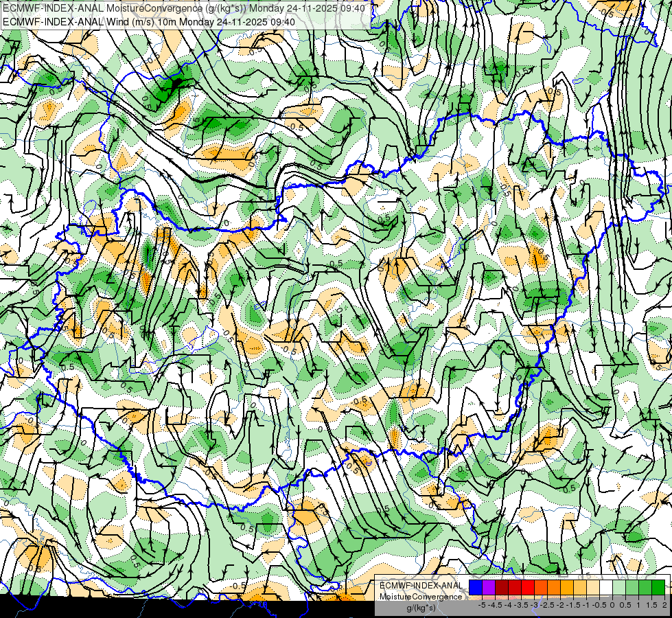The height and width of the screenshot is (618, 672).
Task: Choose the orange swatch between -2.5 and -2
Action: point(554,587)
